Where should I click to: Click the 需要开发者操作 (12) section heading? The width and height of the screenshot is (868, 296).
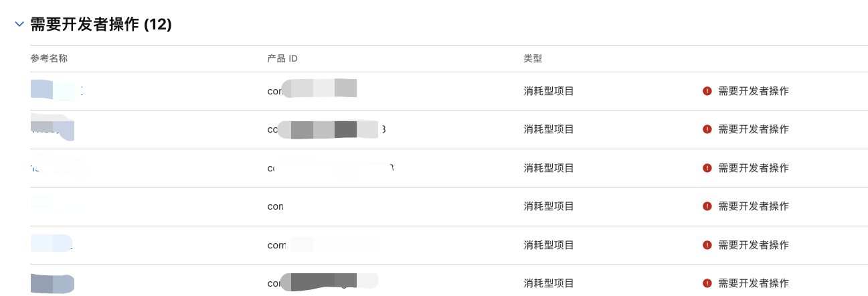click(x=101, y=25)
